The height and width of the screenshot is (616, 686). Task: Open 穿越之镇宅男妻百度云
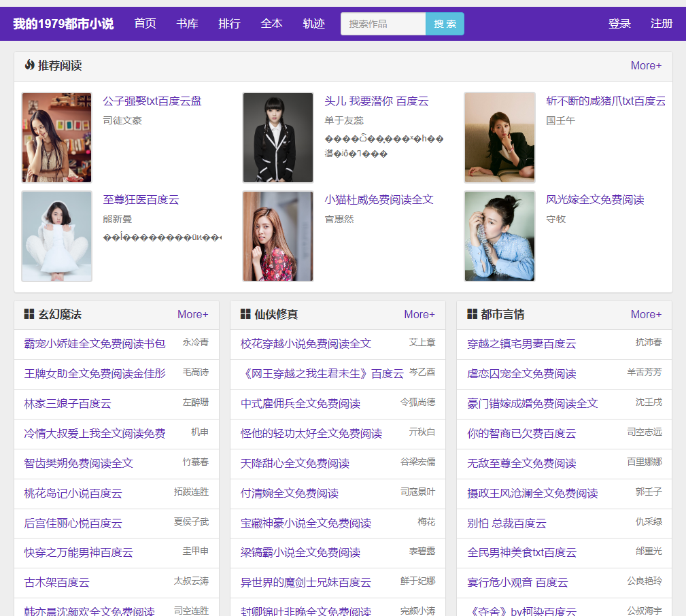[521, 344]
